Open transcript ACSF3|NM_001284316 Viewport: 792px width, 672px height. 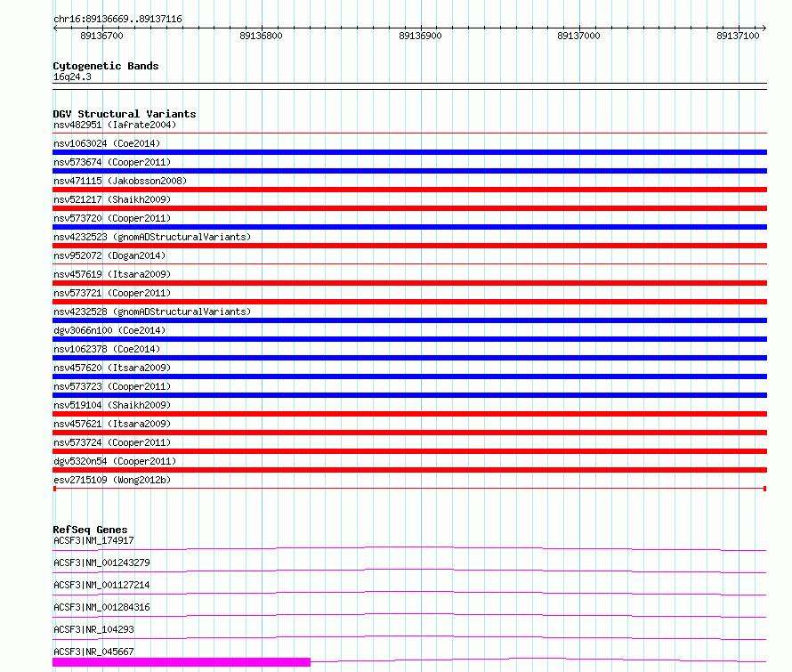pyautogui.click(x=101, y=607)
